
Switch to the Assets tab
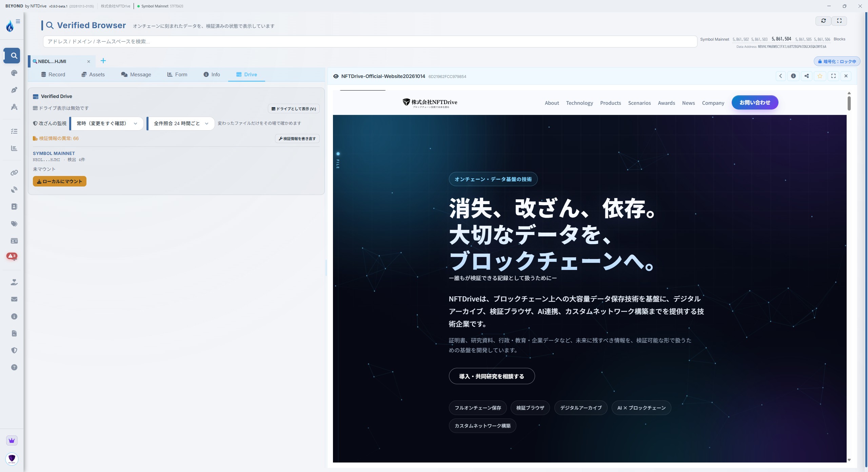tap(93, 75)
